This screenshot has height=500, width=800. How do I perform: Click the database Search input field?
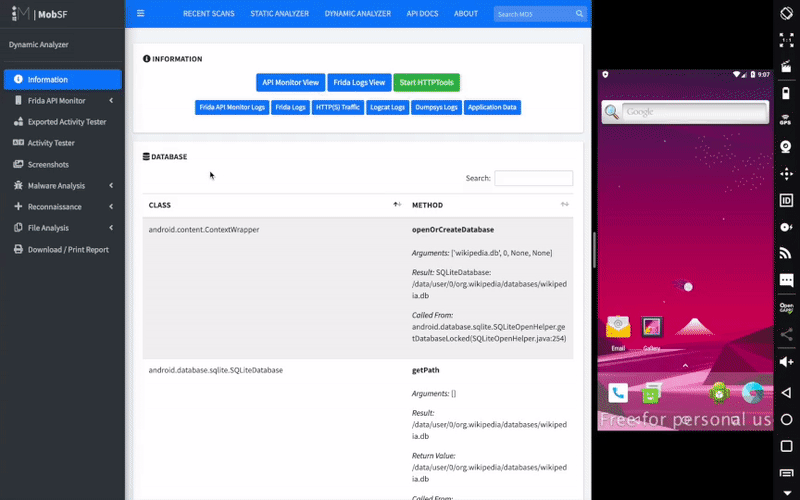[x=534, y=178]
